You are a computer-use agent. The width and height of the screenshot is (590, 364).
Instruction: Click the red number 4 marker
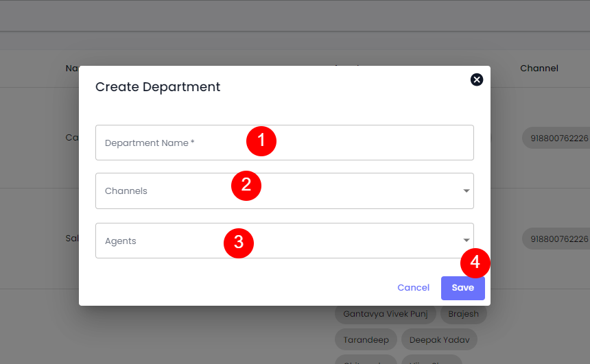pyautogui.click(x=475, y=263)
